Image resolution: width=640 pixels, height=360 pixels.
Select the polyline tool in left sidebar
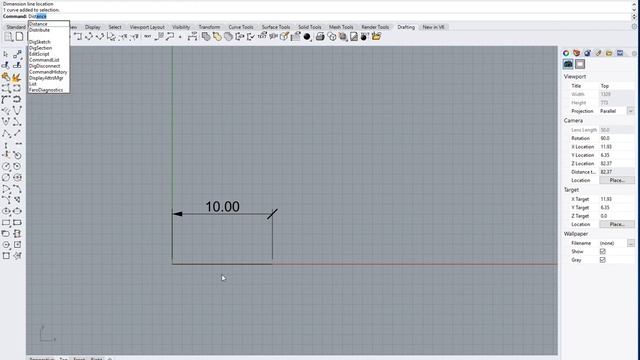pos(6,133)
